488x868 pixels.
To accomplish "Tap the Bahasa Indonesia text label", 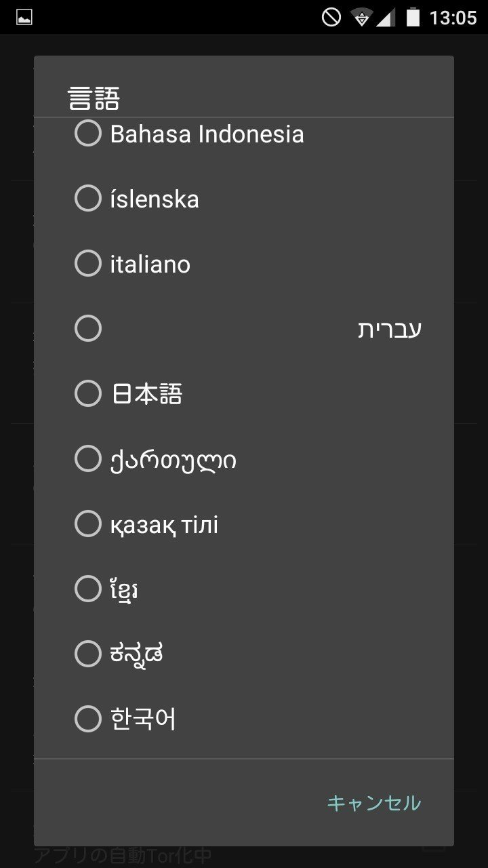I will pos(207,134).
